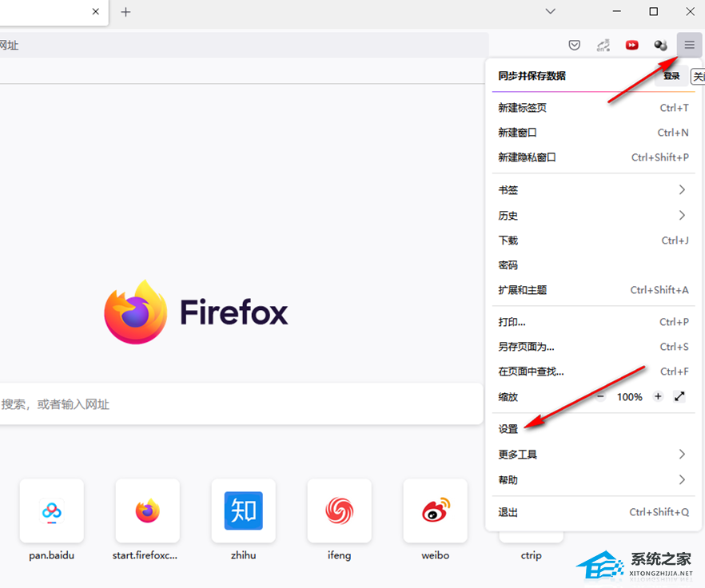The width and height of the screenshot is (705, 588).
Task: Expand the 更多工具 submenu
Action: [x=593, y=455]
